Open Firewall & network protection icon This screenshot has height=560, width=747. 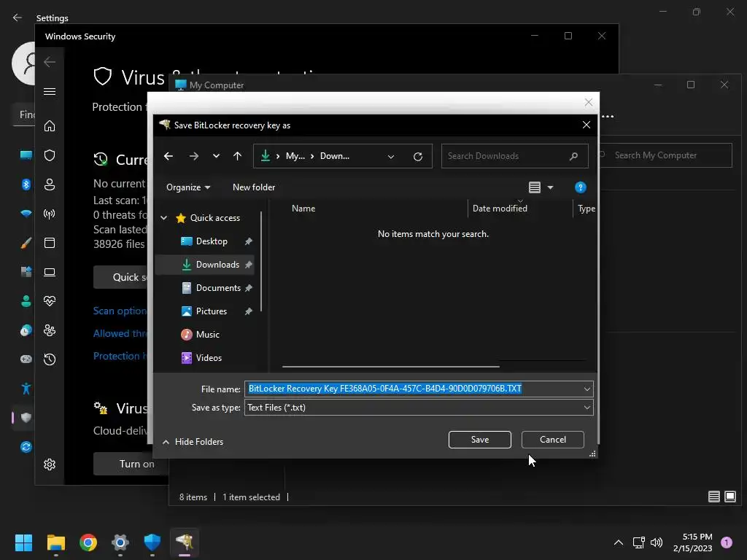(x=50, y=214)
